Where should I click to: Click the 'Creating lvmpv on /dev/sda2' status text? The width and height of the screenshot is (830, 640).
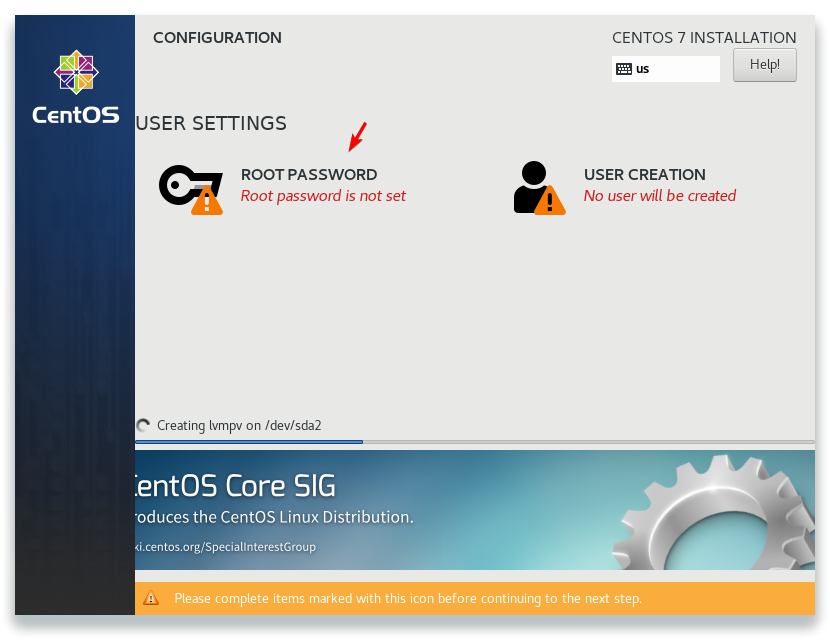pyautogui.click(x=239, y=426)
